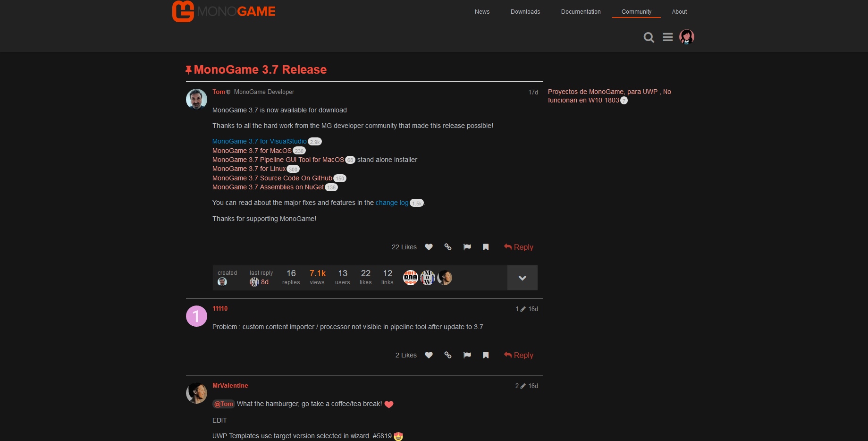Open the News menu item
868x441 pixels.
[482, 12]
